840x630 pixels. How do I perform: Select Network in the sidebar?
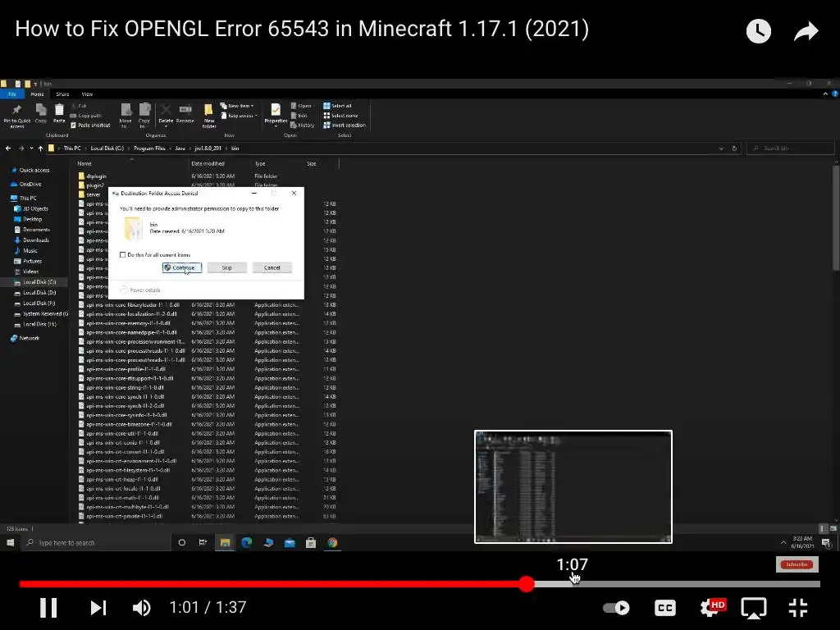click(x=29, y=339)
